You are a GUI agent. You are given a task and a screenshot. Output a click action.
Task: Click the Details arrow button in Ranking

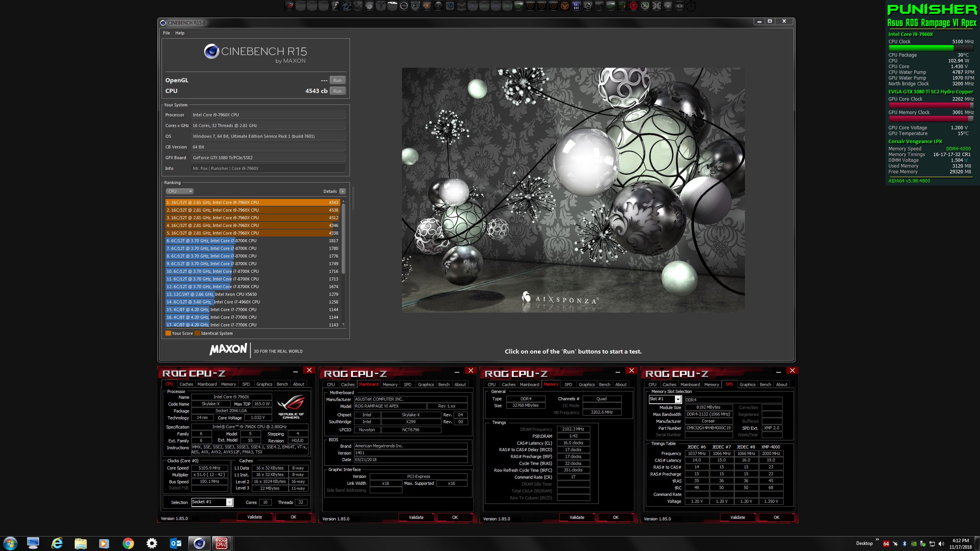tap(342, 191)
